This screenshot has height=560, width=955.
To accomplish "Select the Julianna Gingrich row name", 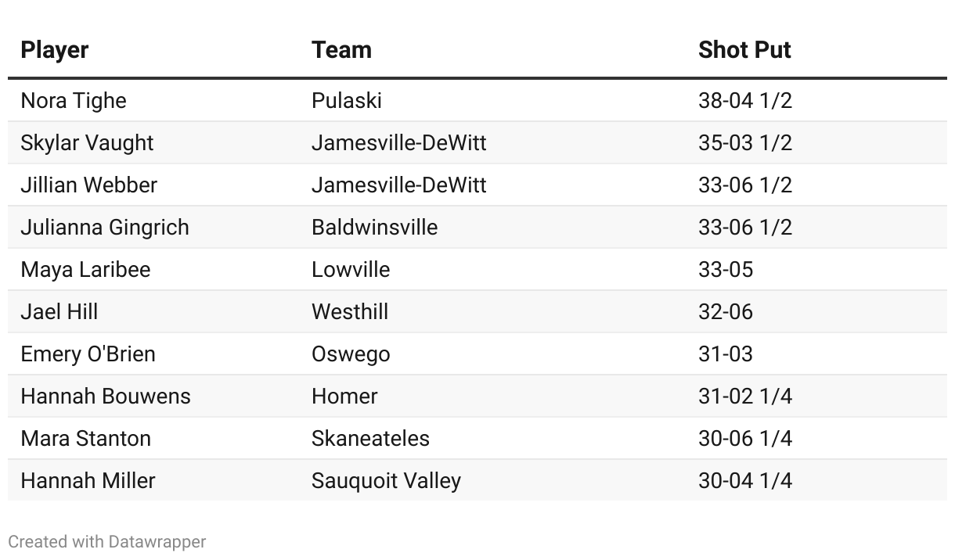I will tap(105, 228).
